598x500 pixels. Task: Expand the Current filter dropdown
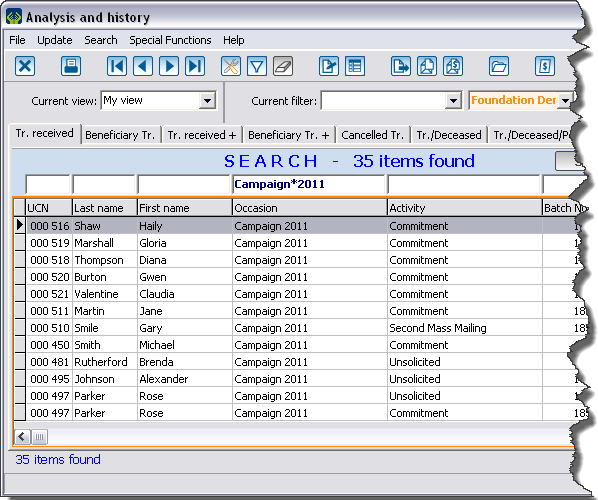[x=453, y=101]
